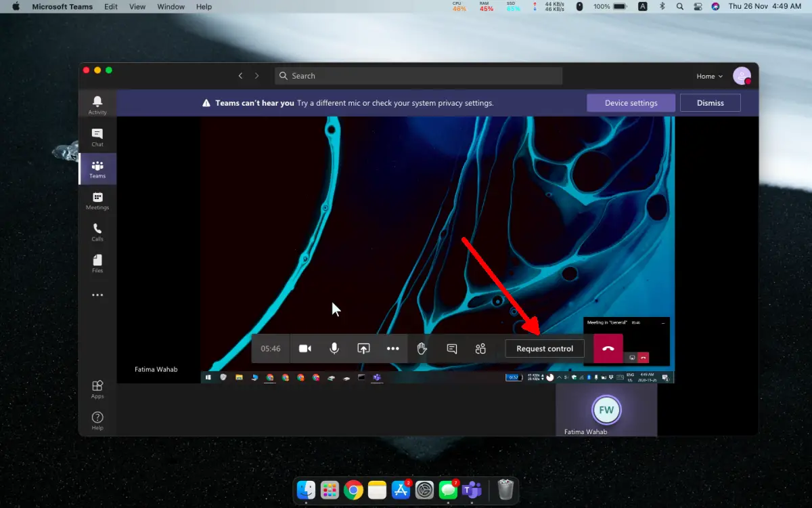Viewport: 812px width, 508px height.
Task: Open Trash from the Dock
Action: click(505, 489)
